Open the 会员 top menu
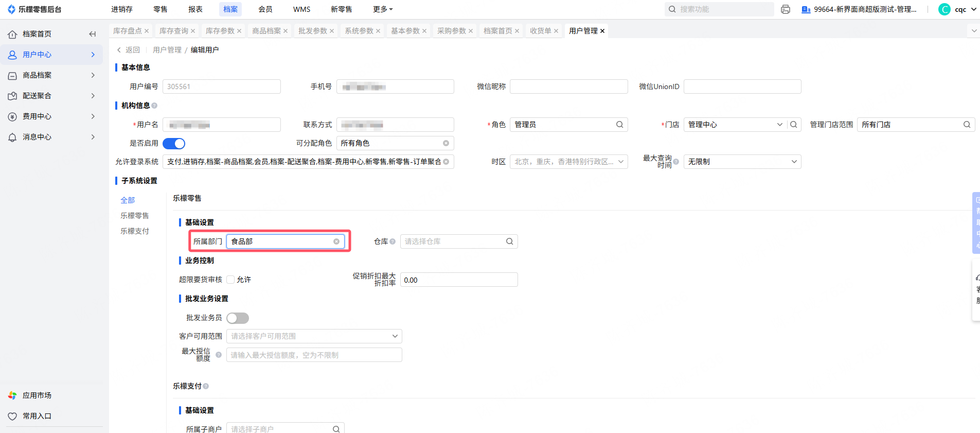 (265, 9)
